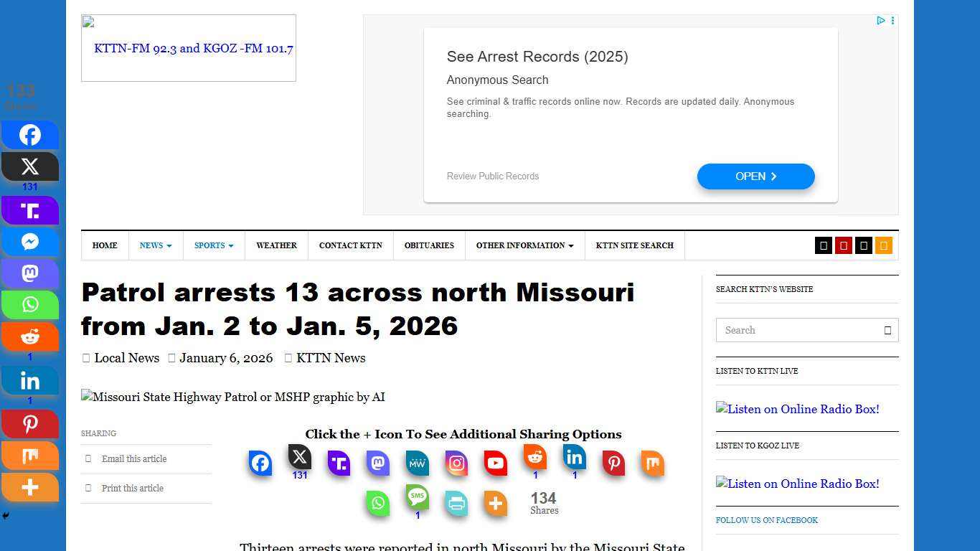Click the printer icon to print the article
The height and width of the screenshot is (551, 980).
point(456,503)
